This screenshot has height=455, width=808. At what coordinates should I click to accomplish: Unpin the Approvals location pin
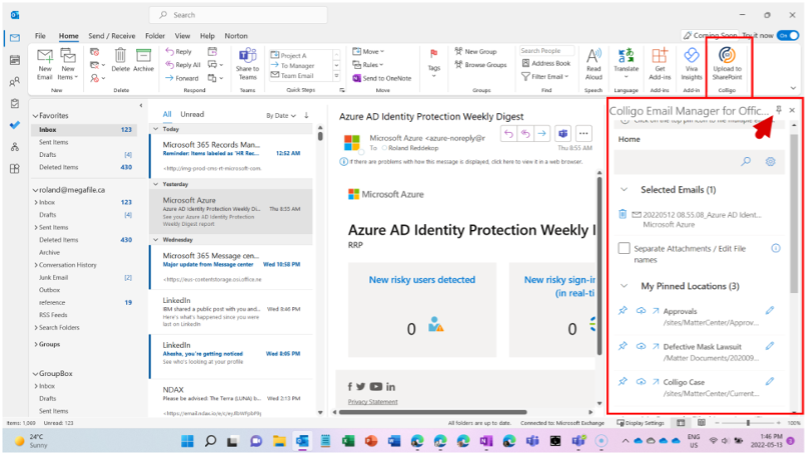tap(623, 310)
